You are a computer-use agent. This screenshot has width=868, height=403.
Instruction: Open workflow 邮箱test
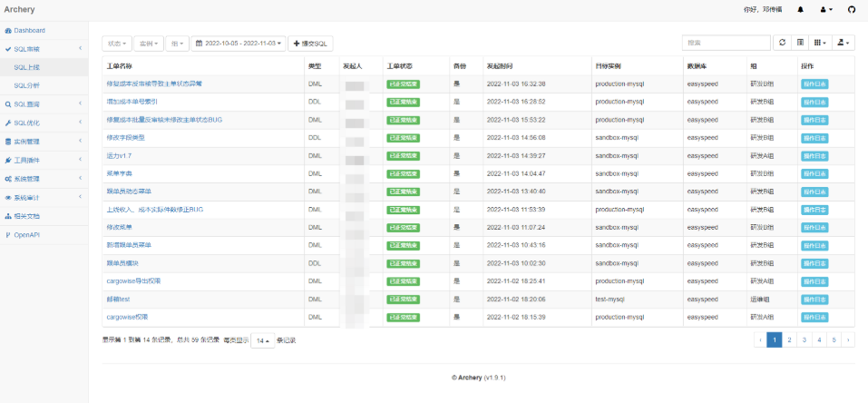click(x=118, y=299)
